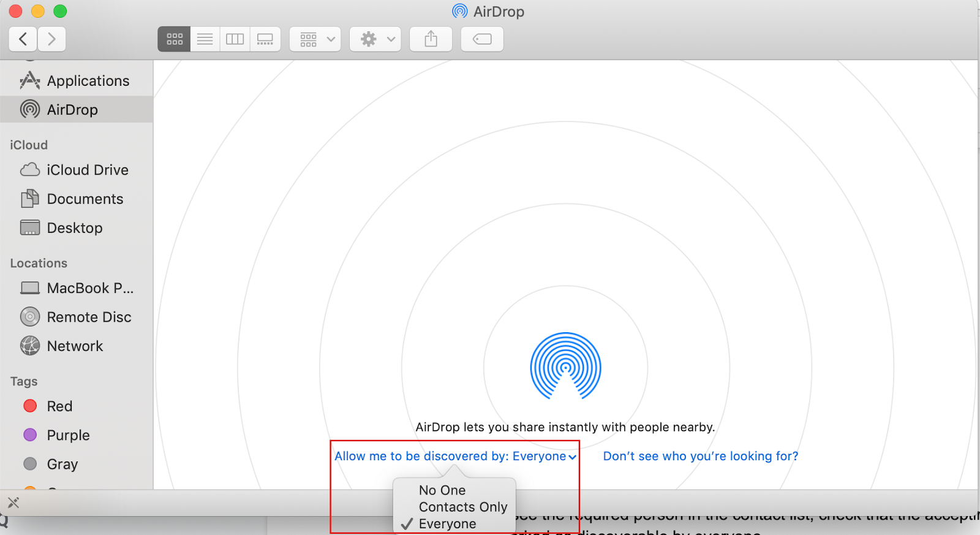Click the Tags section header
Viewport: 980px width, 535px height.
click(24, 381)
